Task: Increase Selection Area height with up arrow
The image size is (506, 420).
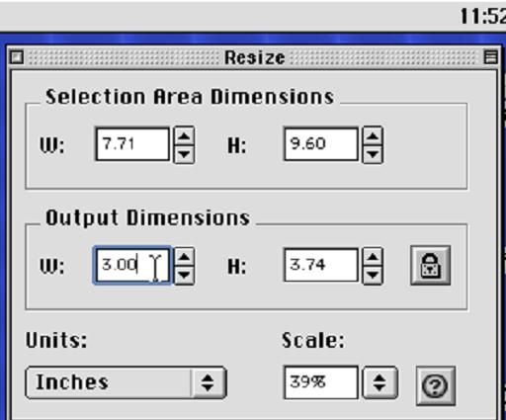Action: point(373,135)
